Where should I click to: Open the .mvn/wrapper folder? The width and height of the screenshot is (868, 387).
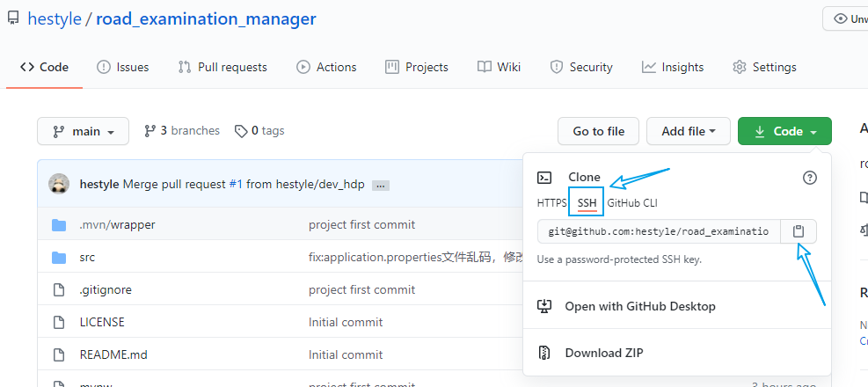click(x=117, y=224)
